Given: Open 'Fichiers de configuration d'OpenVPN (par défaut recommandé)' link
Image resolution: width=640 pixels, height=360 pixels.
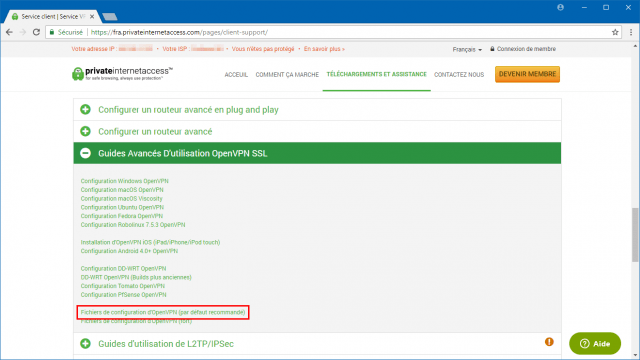Looking at the screenshot, I should click(163, 312).
